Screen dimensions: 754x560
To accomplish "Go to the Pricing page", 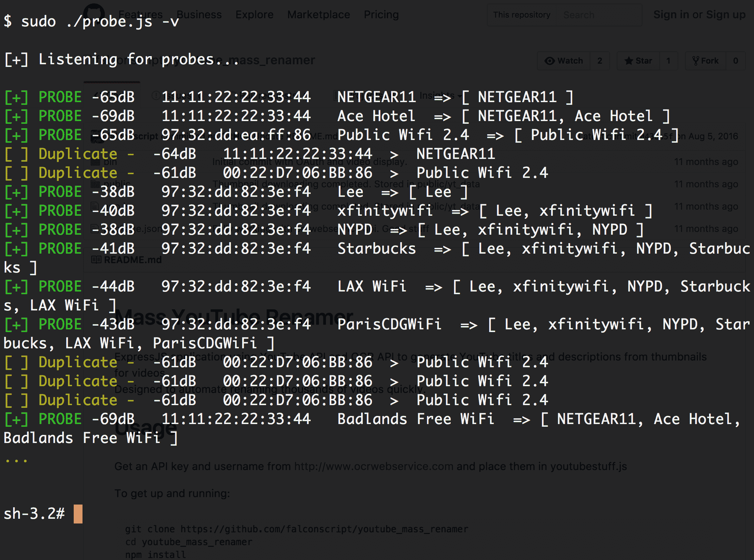I will click(x=381, y=15).
